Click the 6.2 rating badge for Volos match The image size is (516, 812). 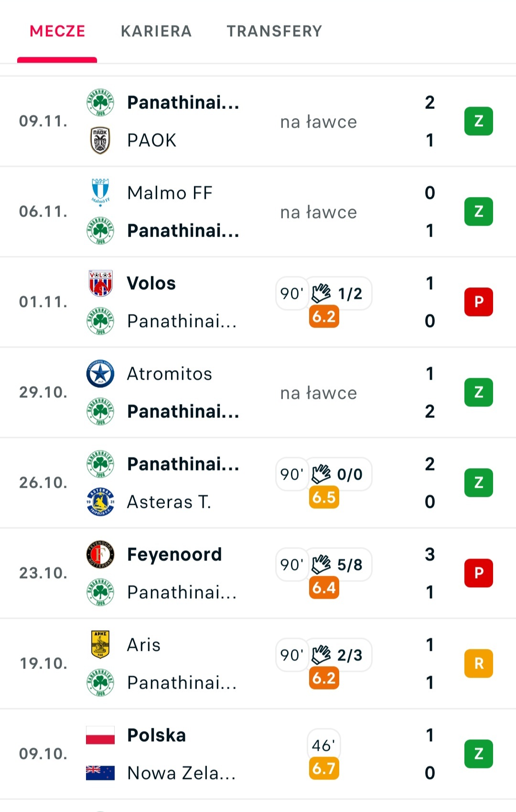(x=324, y=317)
